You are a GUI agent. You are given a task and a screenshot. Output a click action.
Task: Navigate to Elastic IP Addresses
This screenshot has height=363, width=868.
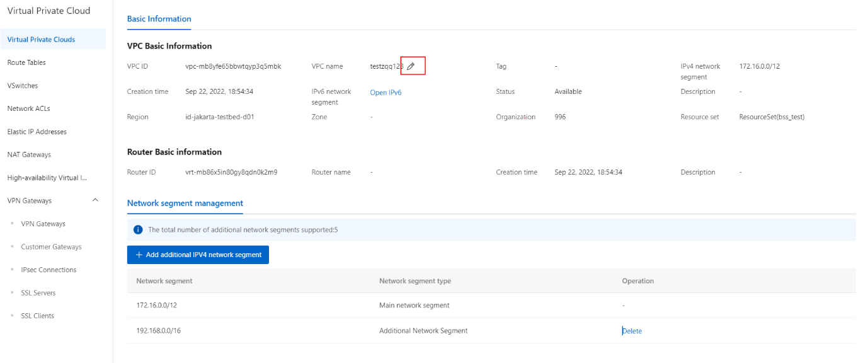tap(37, 132)
